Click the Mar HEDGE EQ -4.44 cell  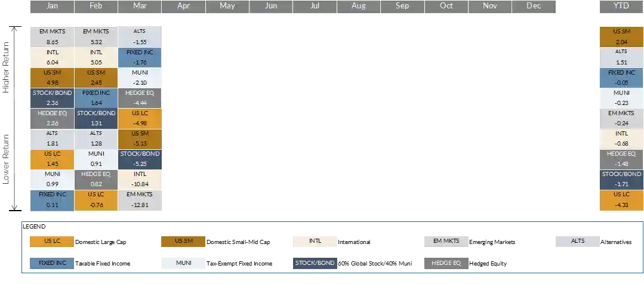(140, 98)
